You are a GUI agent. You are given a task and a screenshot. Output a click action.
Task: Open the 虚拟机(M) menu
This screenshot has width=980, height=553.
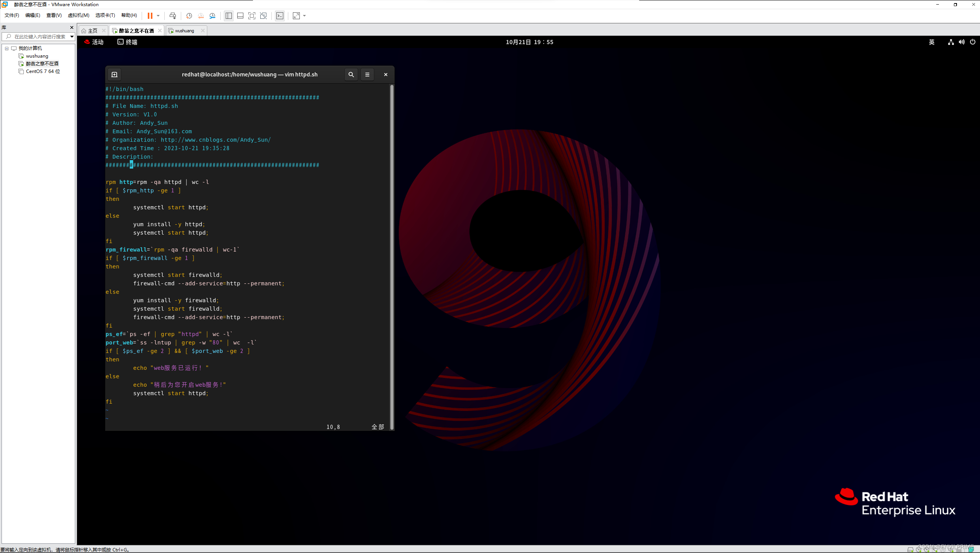[78, 15]
